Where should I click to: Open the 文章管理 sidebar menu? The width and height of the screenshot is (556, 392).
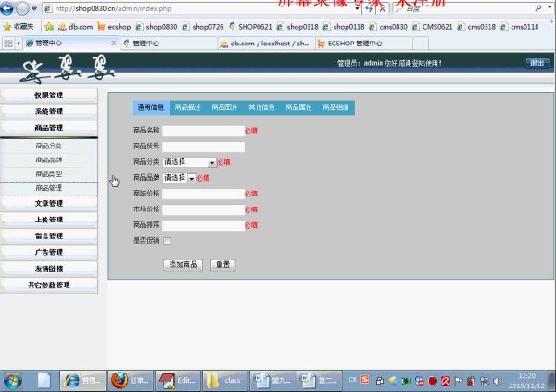coord(49,203)
